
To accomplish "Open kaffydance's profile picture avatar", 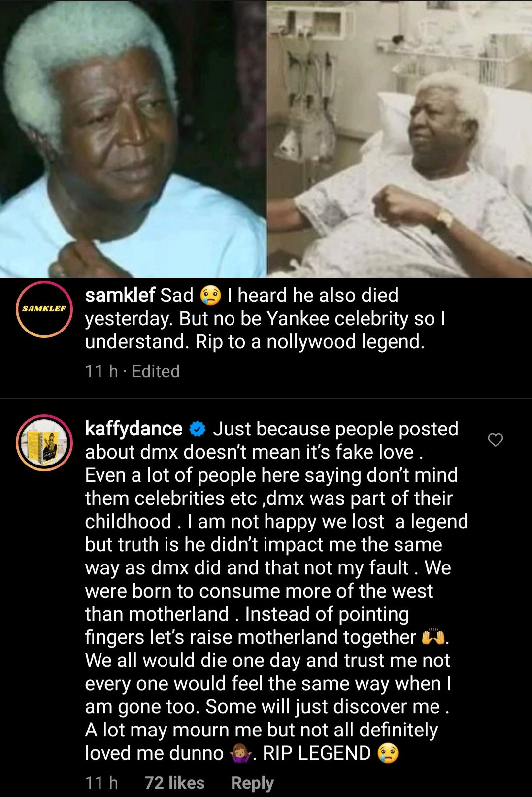I will pos(44,442).
